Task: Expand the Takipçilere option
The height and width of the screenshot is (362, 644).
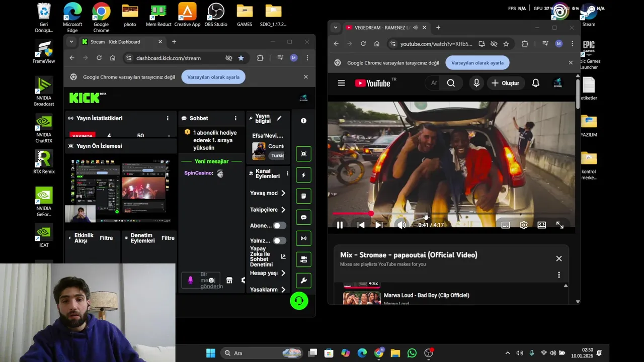Action: [x=268, y=210]
